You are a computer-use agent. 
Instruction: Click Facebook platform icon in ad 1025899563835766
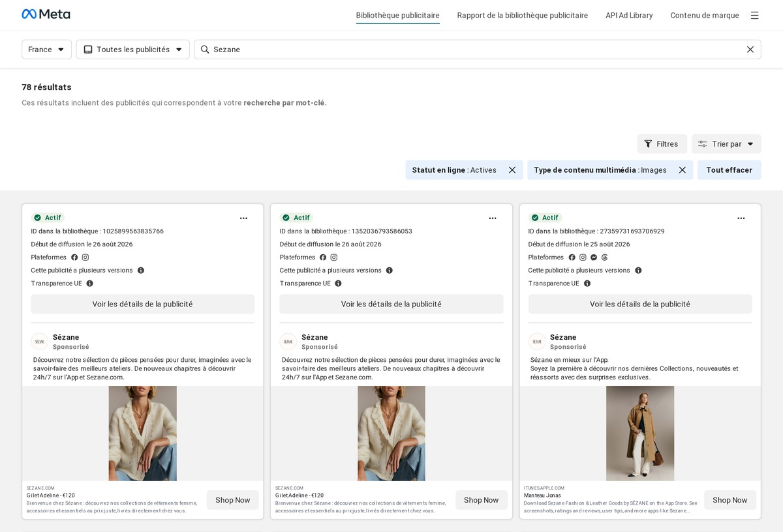pos(74,258)
